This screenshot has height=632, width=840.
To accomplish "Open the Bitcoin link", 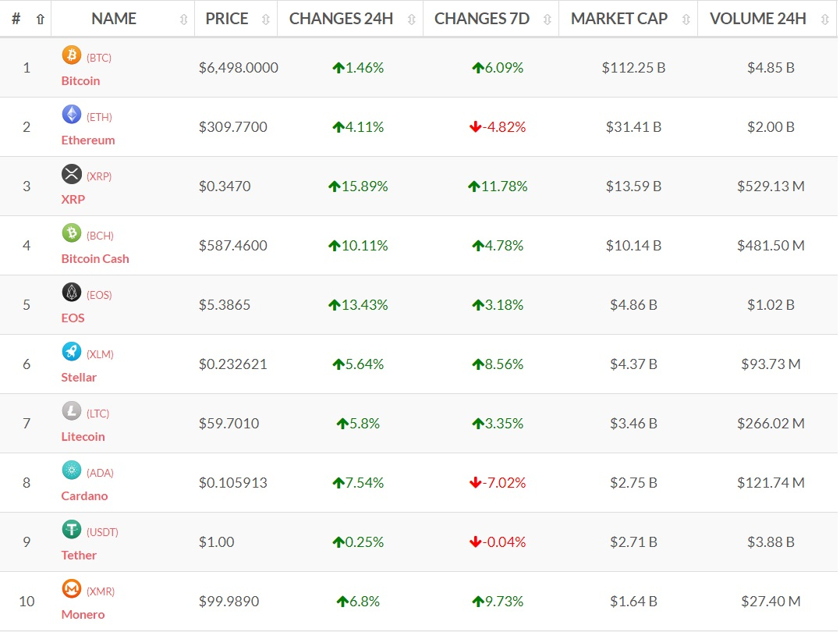I will [x=80, y=81].
